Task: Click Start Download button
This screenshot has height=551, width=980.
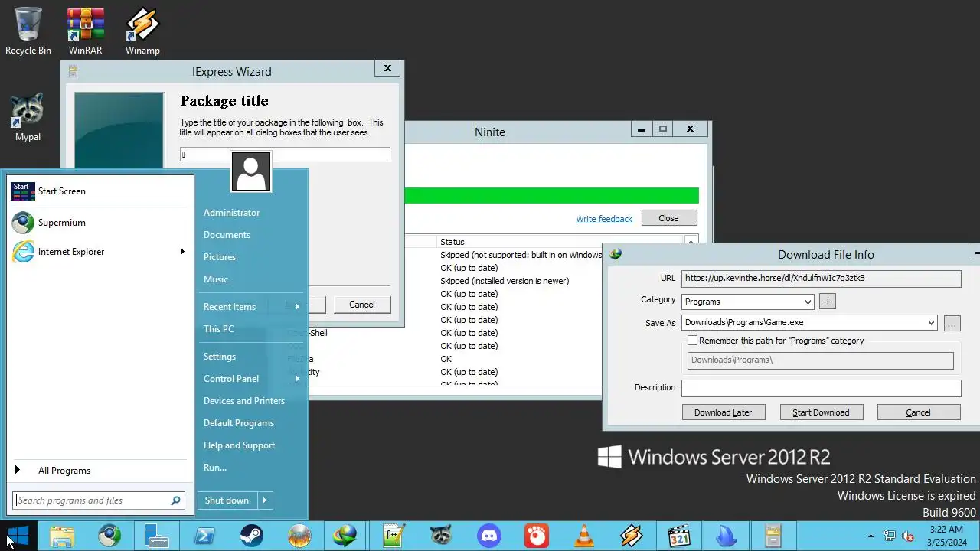Action: pyautogui.click(x=821, y=412)
